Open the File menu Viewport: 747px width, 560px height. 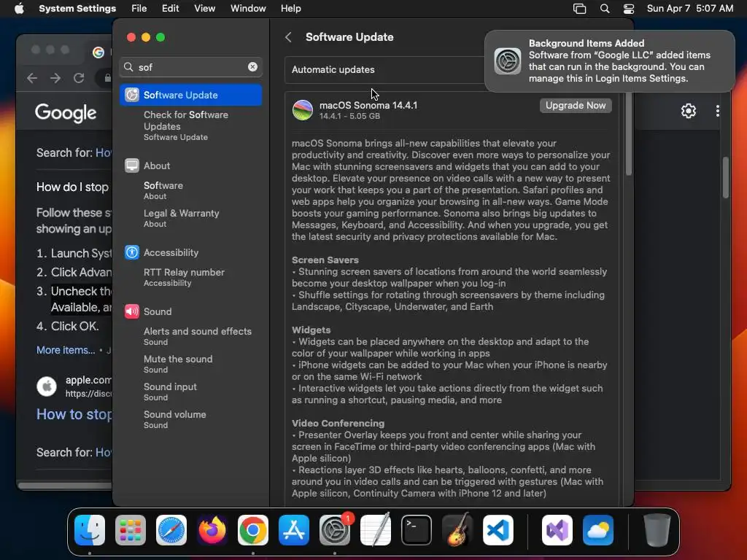(x=139, y=9)
